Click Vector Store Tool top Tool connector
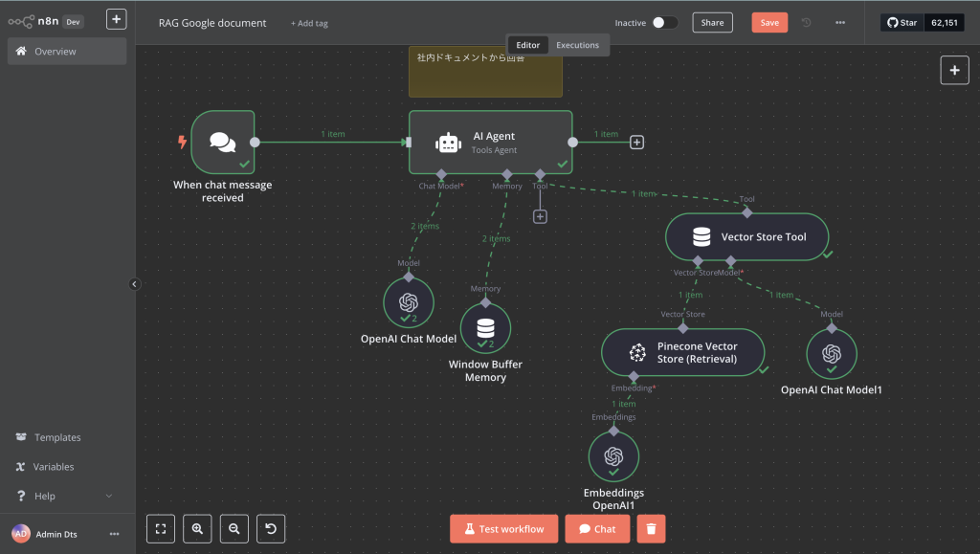980x554 pixels. [746, 213]
